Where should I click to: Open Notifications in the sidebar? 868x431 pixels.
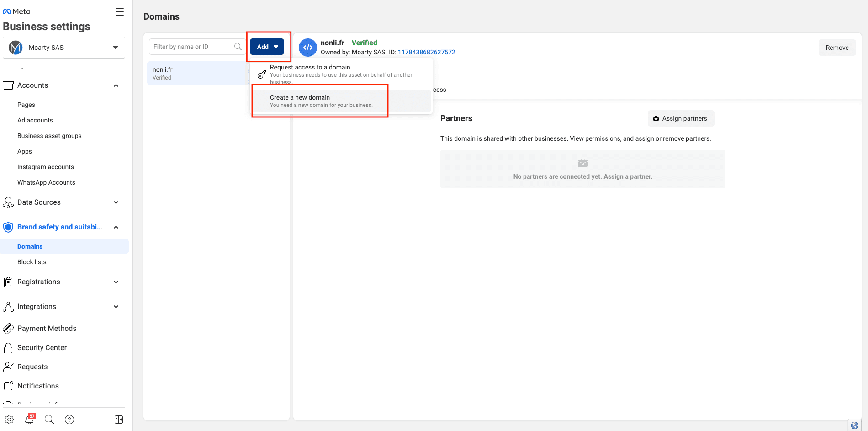pos(38,386)
